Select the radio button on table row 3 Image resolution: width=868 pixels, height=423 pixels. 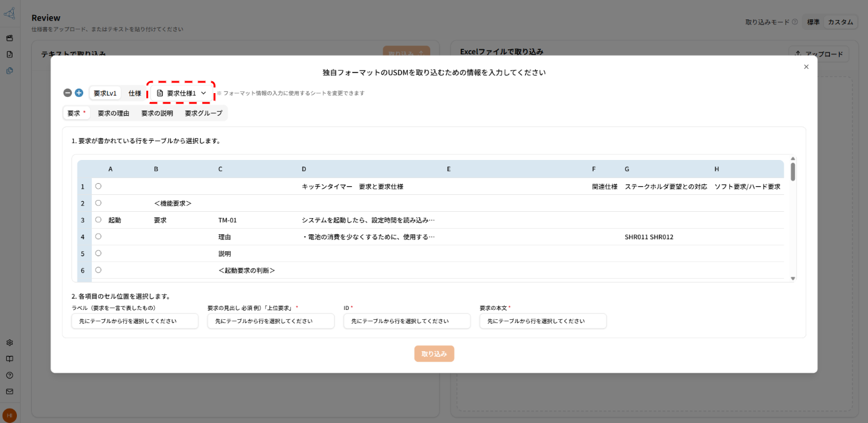98,219
